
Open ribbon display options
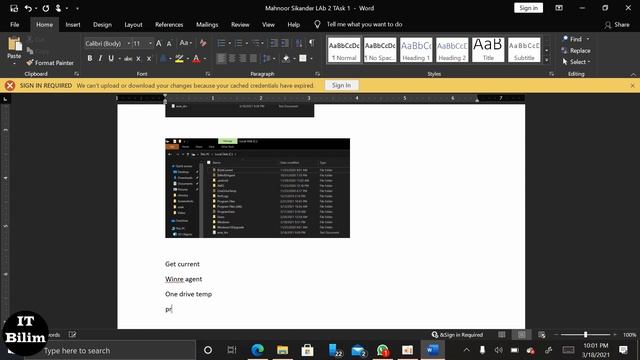(x=559, y=8)
